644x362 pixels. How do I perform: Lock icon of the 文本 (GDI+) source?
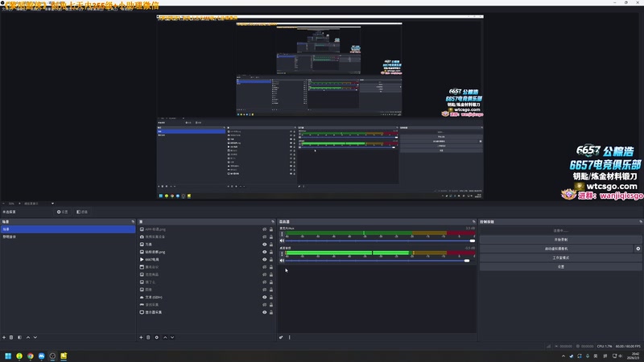tap(271, 297)
